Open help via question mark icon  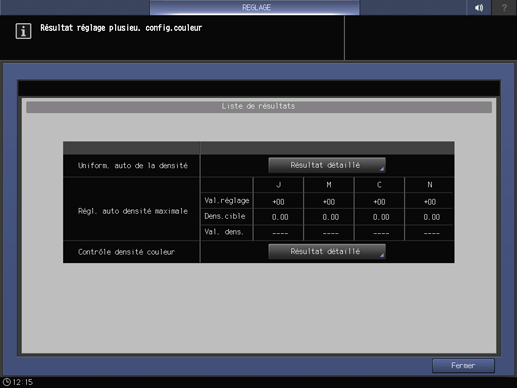[504, 7]
